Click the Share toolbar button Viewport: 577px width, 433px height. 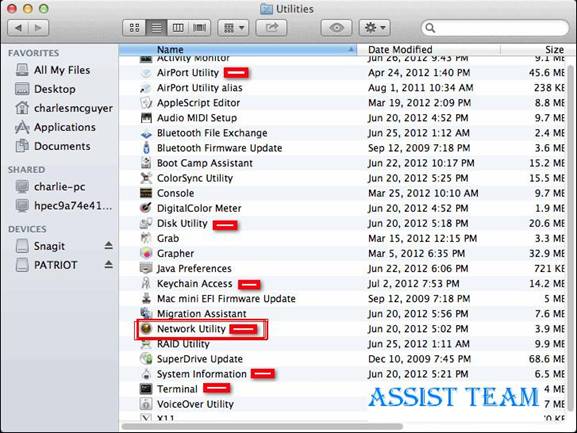point(271,28)
